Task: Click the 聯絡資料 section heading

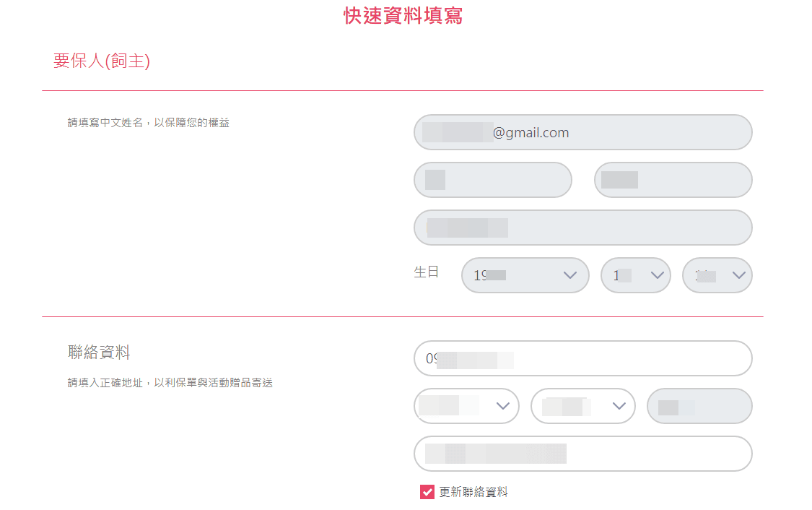Action: click(99, 353)
